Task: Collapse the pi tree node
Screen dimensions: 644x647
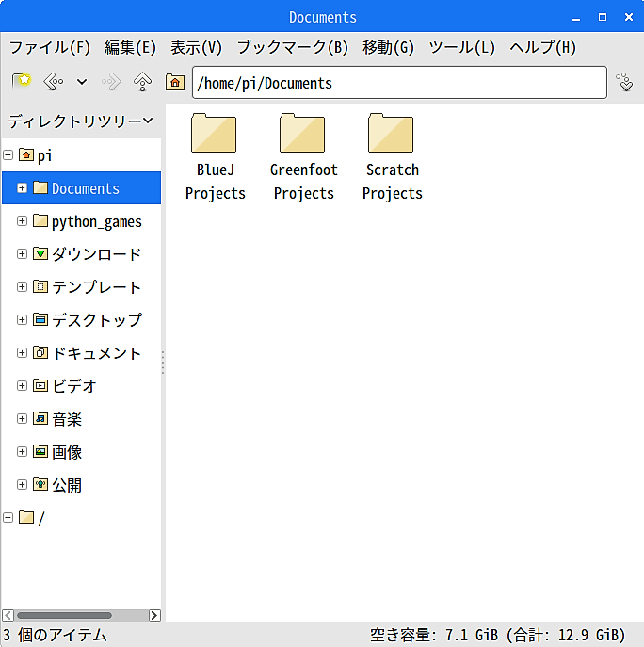Action: pyautogui.click(x=8, y=155)
